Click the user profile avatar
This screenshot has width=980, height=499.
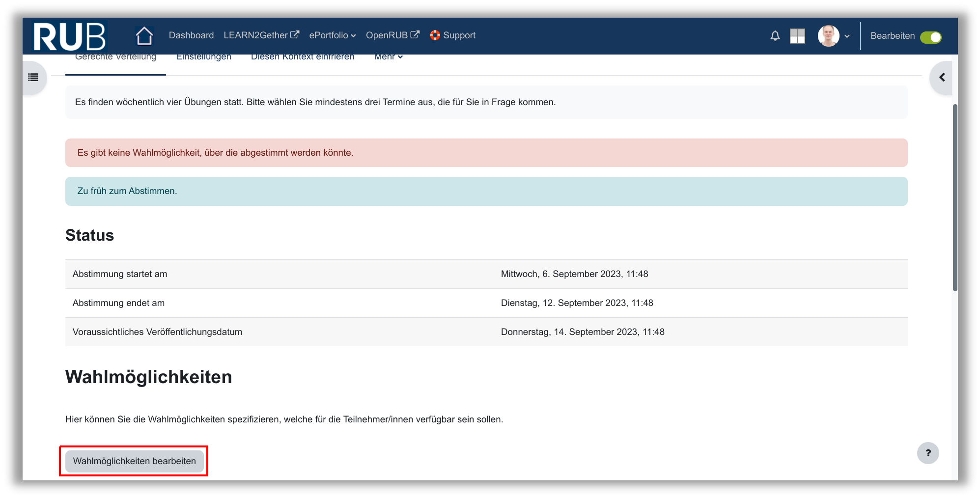pos(828,36)
